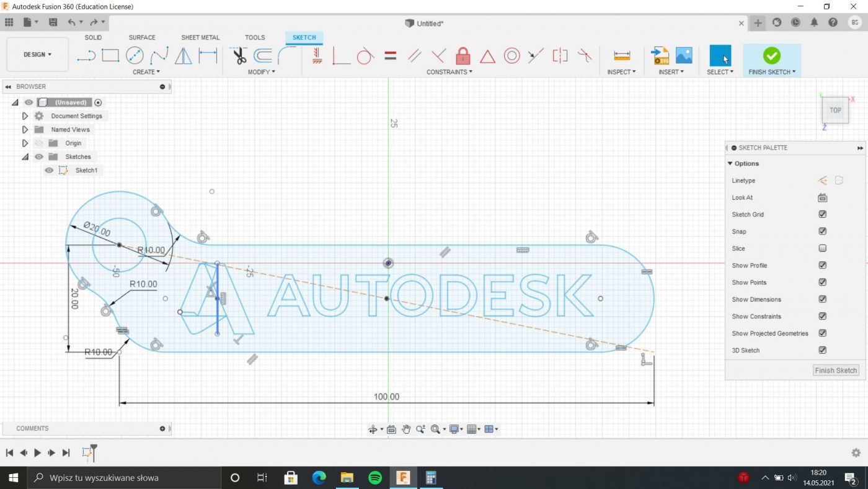Click the timeline play button

click(37, 453)
